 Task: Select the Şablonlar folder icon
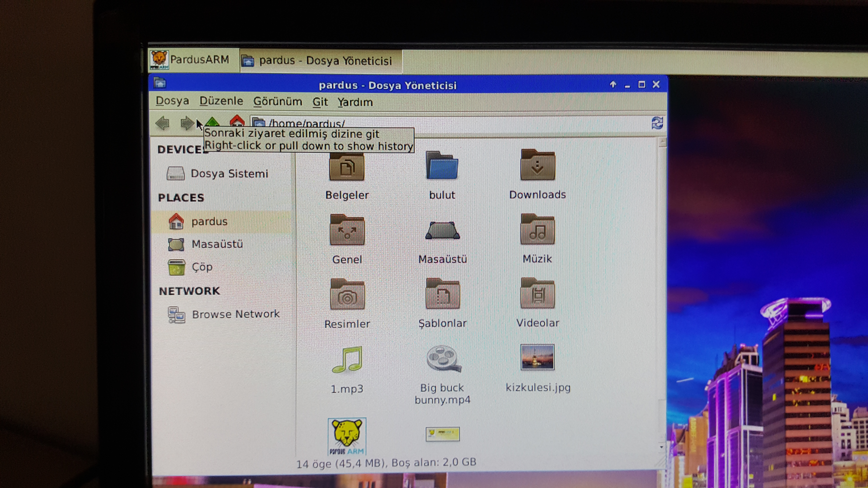coord(442,293)
